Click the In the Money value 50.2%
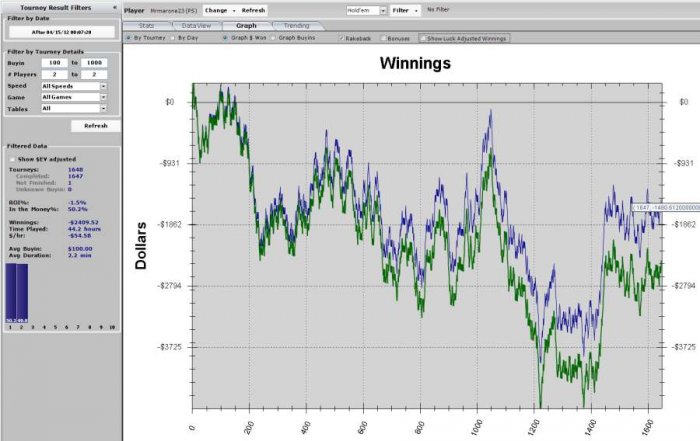This screenshot has width=700, height=441. (78, 209)
